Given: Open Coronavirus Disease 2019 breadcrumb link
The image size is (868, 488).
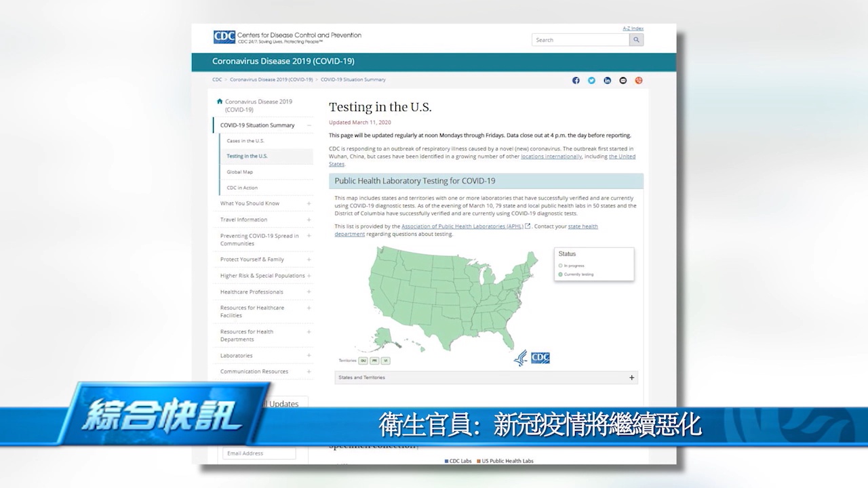Looking at the screenshot, I should click(271, 79).
